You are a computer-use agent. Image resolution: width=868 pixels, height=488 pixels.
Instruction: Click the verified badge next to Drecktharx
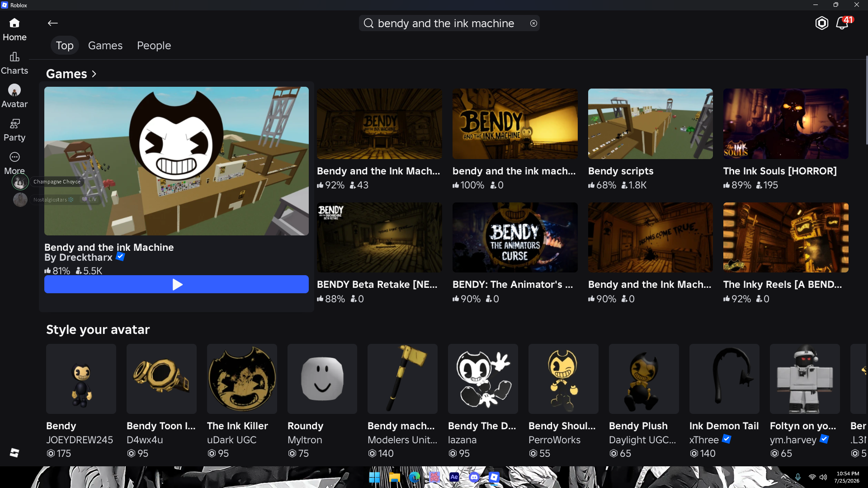pyautogui.click(x=120, y=257)
